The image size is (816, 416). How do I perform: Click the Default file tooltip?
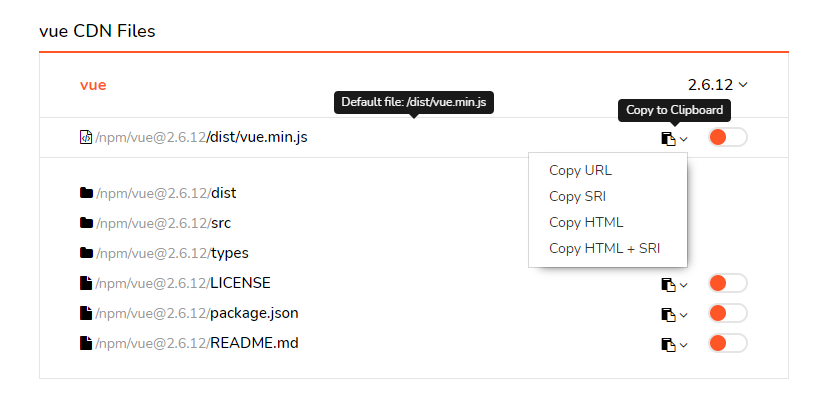(x=414, y=102)
